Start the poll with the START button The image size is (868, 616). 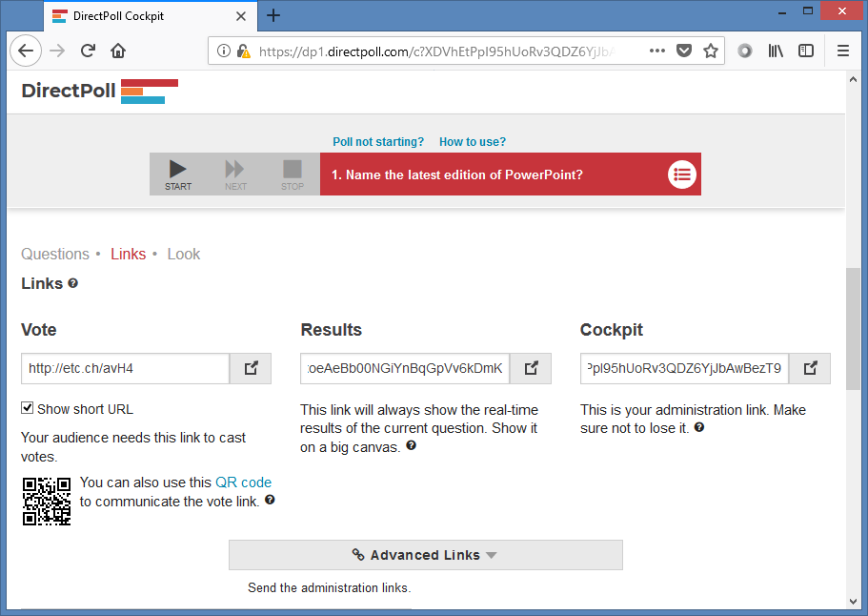[177, 175]
